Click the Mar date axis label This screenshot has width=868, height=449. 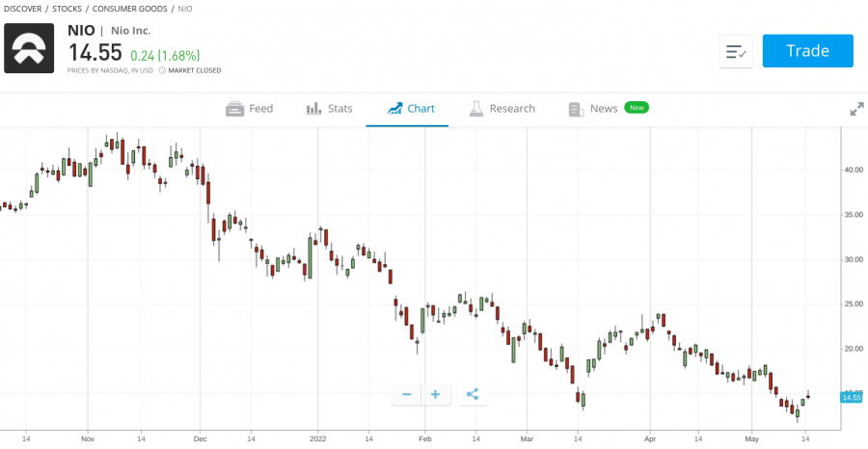coord(527,439)
